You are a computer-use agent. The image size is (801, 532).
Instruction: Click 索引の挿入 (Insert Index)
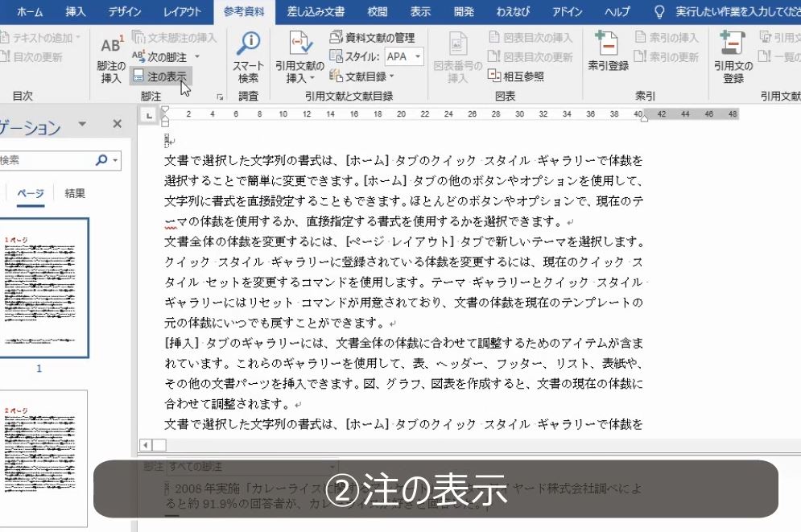pyautogui.click(x=667, y=37)
